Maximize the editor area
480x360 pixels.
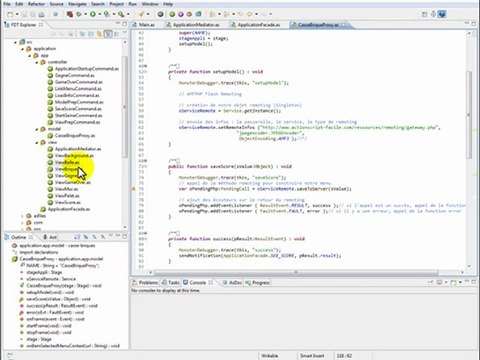474,24
